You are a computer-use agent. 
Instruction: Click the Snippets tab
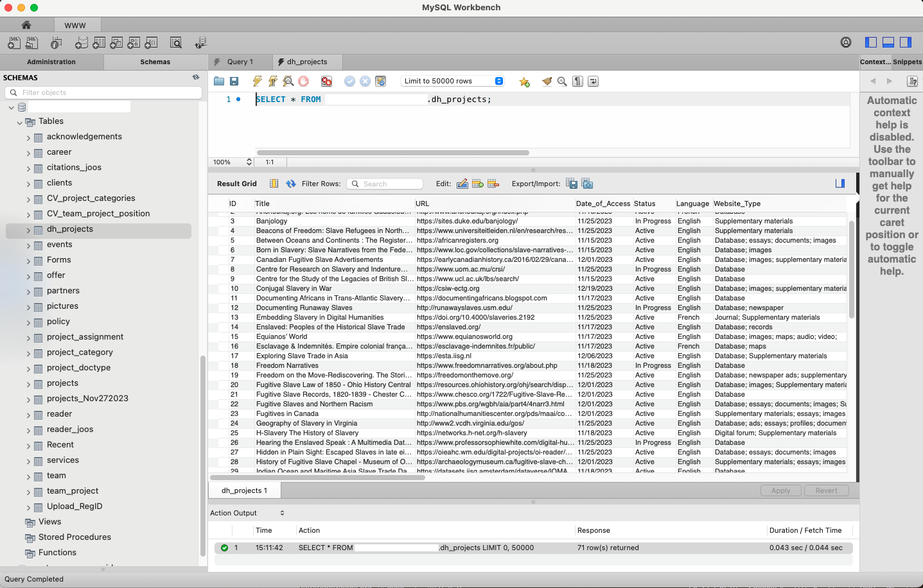[x=907, y=62]
